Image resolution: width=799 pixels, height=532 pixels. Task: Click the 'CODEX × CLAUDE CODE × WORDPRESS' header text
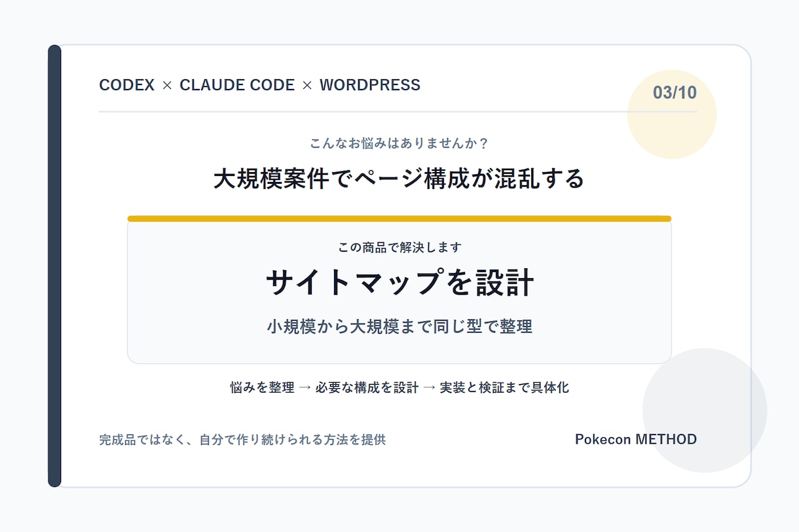coord(259,85)
